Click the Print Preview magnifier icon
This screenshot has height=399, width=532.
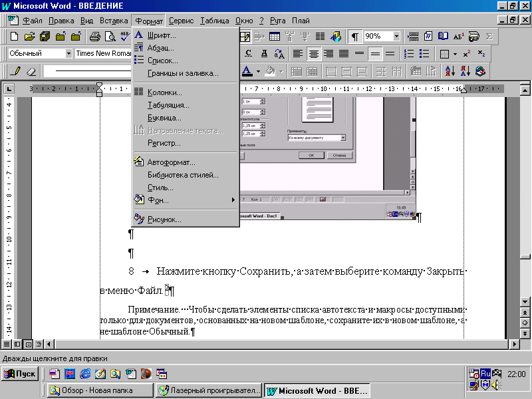point(110,37)
